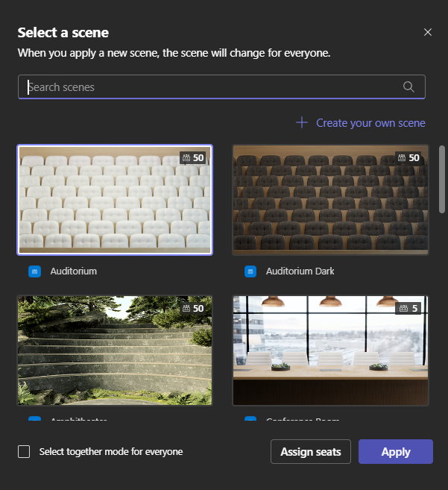Select the white Auditorium scene thumbnail
The height and width of the screenshot is (490, 448).
(x=115, y=200)
